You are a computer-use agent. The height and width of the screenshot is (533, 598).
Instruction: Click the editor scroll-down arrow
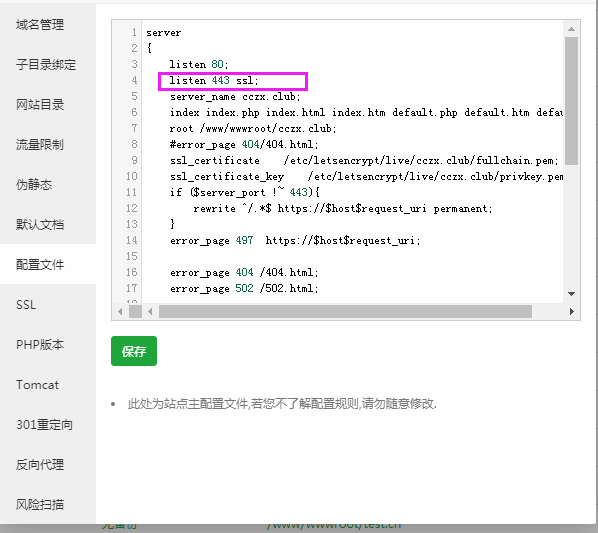571,294
